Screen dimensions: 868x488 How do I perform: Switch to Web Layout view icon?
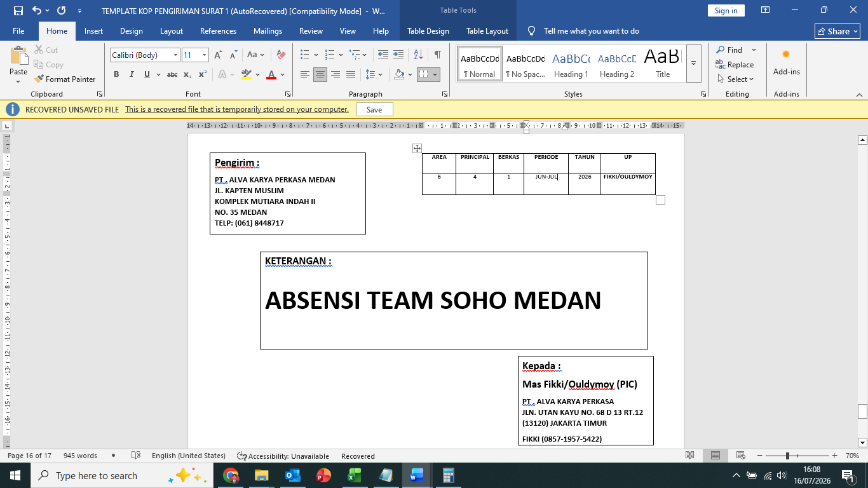(x=740, y=456)
